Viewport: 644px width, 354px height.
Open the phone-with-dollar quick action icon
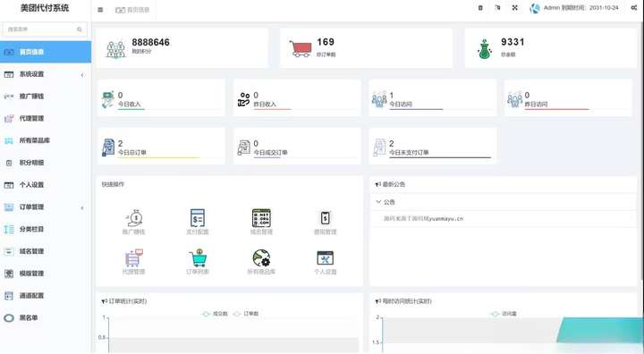[x=326, y=218]
